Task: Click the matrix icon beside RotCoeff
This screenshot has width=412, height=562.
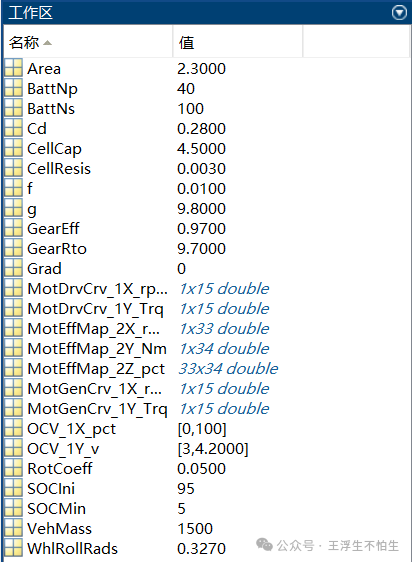Action: coord(14,469)
